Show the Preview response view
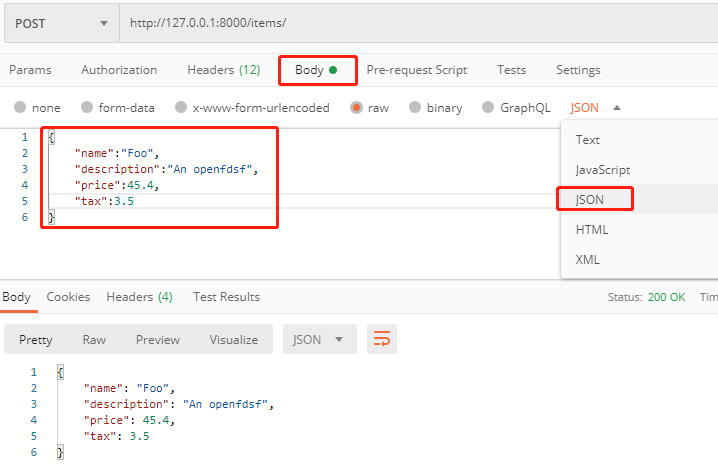 tap(158, 340)
